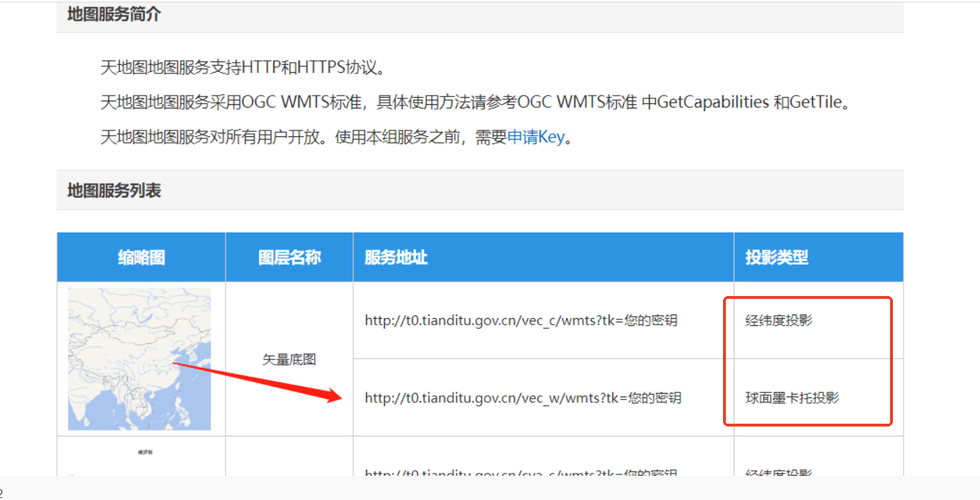Click the red arrow pointing to vec_w URL
Screen dimensions: 980x500
[x=257, y=382]
